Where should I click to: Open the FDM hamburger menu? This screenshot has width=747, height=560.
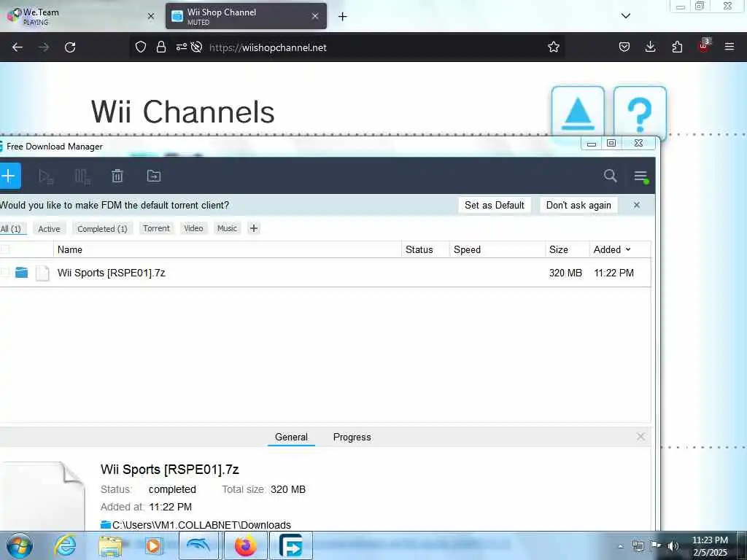pos(640,176)
